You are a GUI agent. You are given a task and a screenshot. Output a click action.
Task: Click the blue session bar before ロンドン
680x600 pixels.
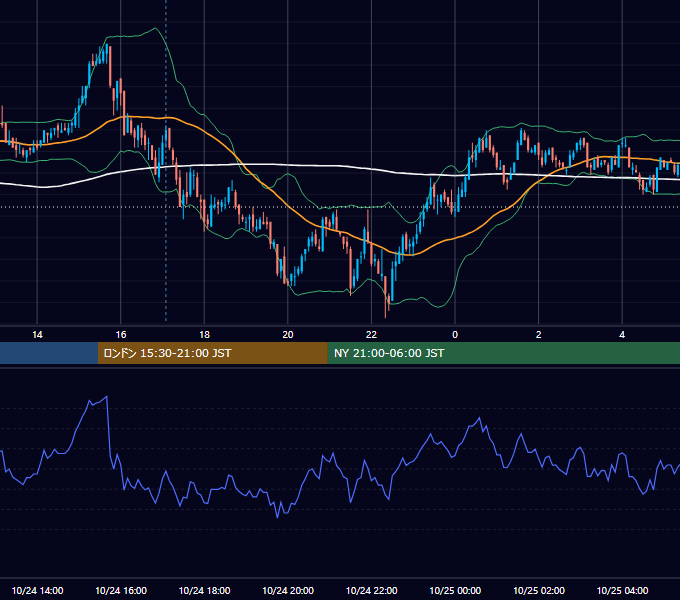pyautogui.click(x=49, y=353)
